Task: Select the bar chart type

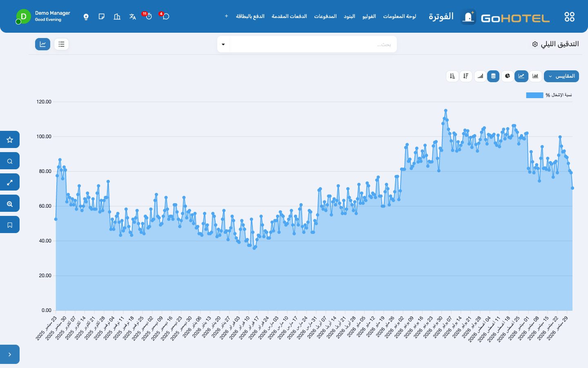Action: [535, 76]
